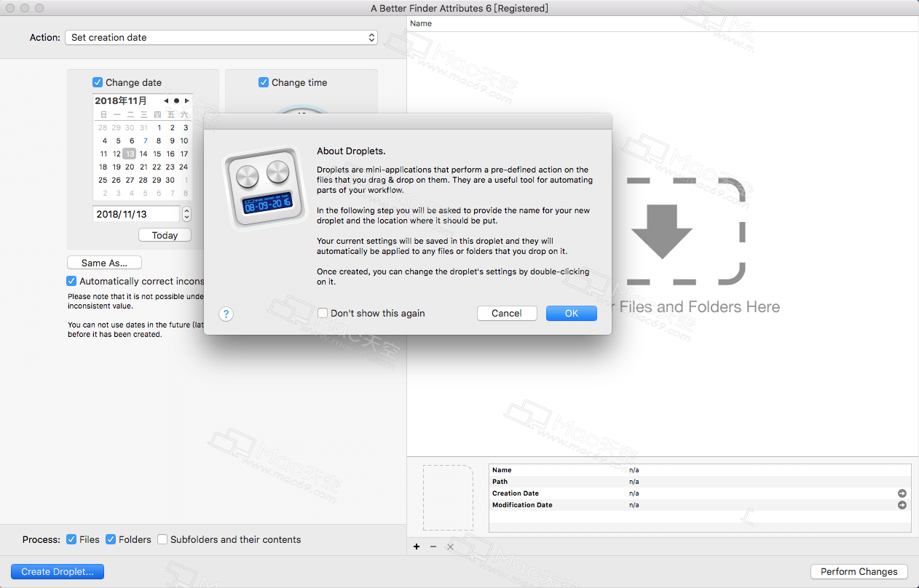Image resolution: width=919 pixels, height=588 pixels.
Task: Click the Name row in info table
Action: click(x=700, y=470)
